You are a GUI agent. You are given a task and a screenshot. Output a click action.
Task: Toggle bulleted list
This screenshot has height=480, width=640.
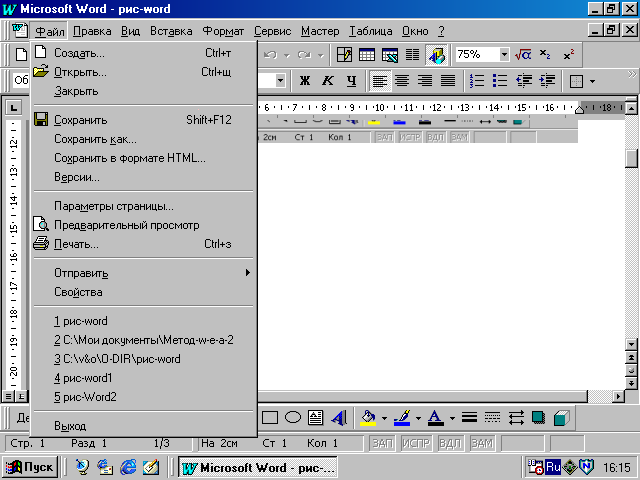pyautogui.click(x=500, y=81)
